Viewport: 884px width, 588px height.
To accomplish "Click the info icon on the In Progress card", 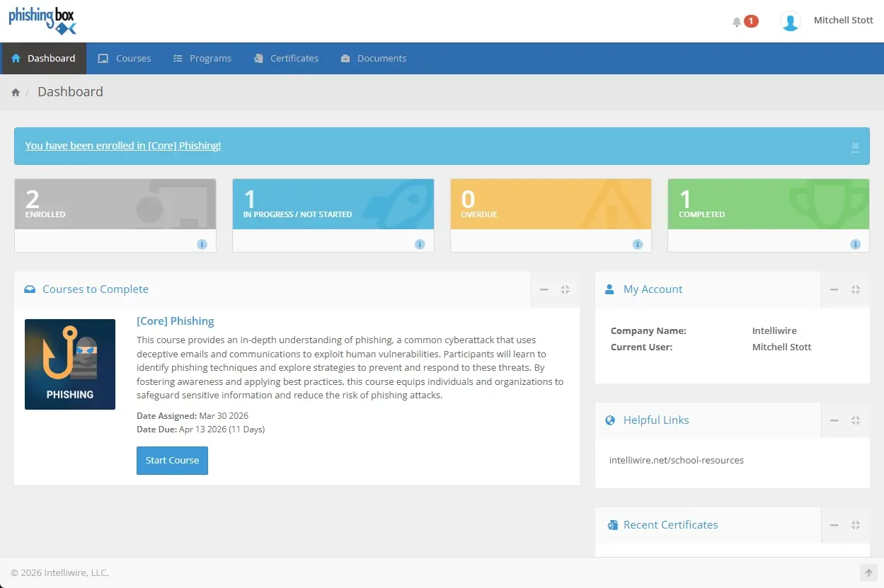I will 420,244.
